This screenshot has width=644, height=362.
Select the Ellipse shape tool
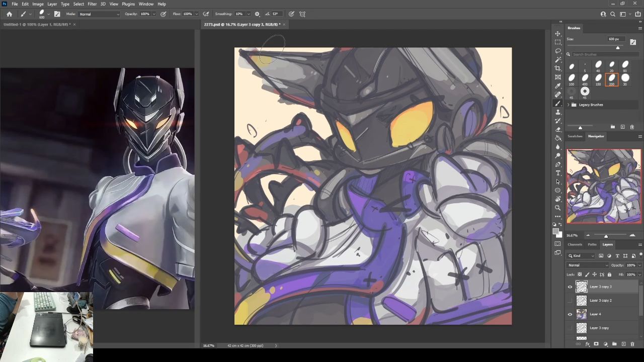(x=558, y=191)
